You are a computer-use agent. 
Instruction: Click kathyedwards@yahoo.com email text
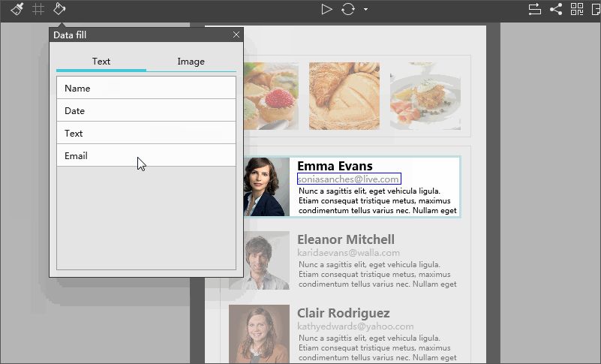pyautogui.click(x=356, y=326)
